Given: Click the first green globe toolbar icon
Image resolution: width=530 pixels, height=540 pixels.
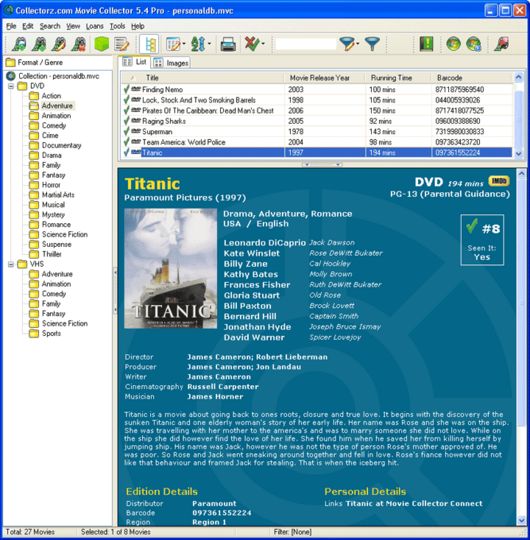Looking at the screenshot, I should point(453,44).
